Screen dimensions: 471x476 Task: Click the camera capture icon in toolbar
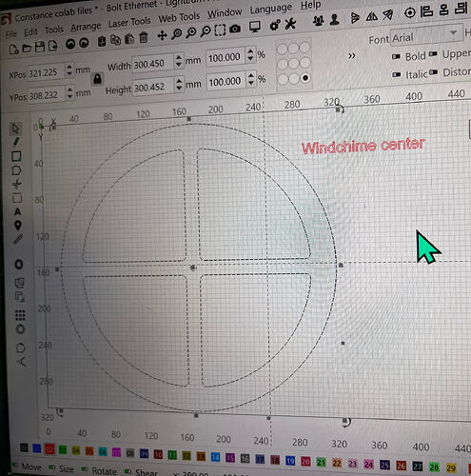235,30
